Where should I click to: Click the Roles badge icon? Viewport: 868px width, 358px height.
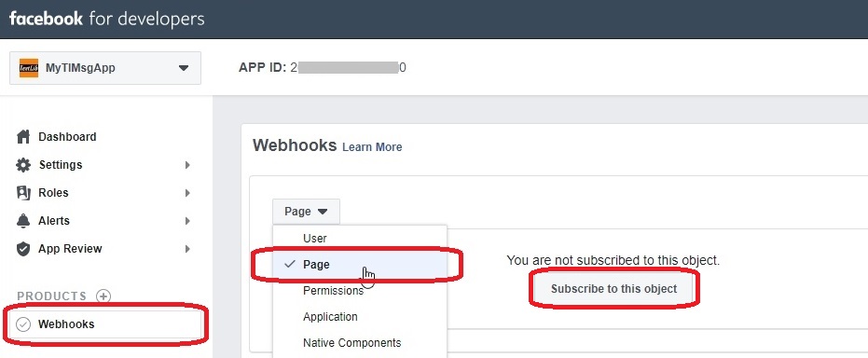click(x=23, y=193)
